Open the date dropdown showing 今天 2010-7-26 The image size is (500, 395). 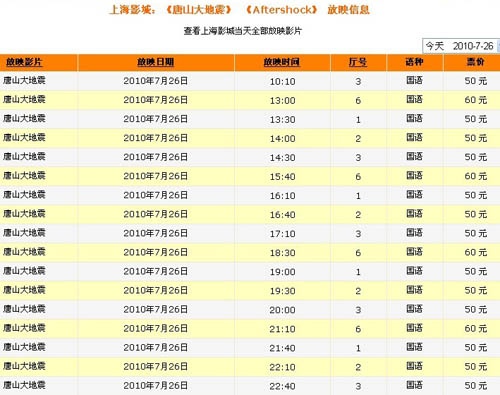(461, 46)
